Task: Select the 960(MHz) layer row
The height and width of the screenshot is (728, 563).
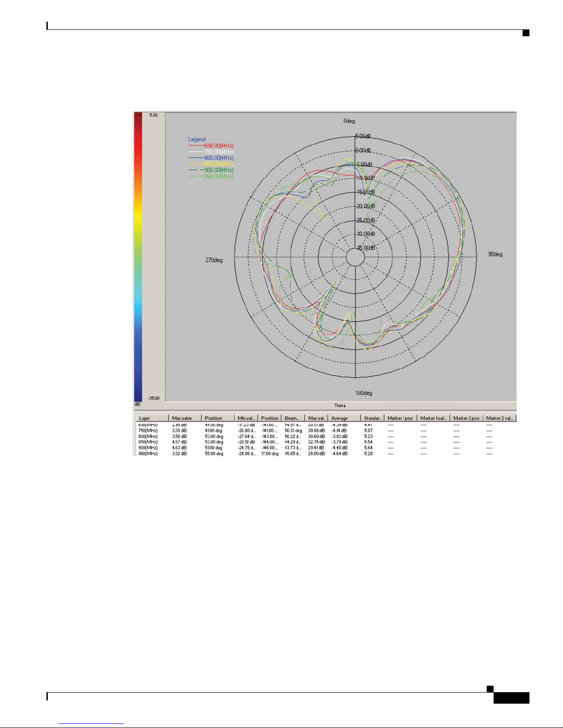Action: tap(148, 454)
